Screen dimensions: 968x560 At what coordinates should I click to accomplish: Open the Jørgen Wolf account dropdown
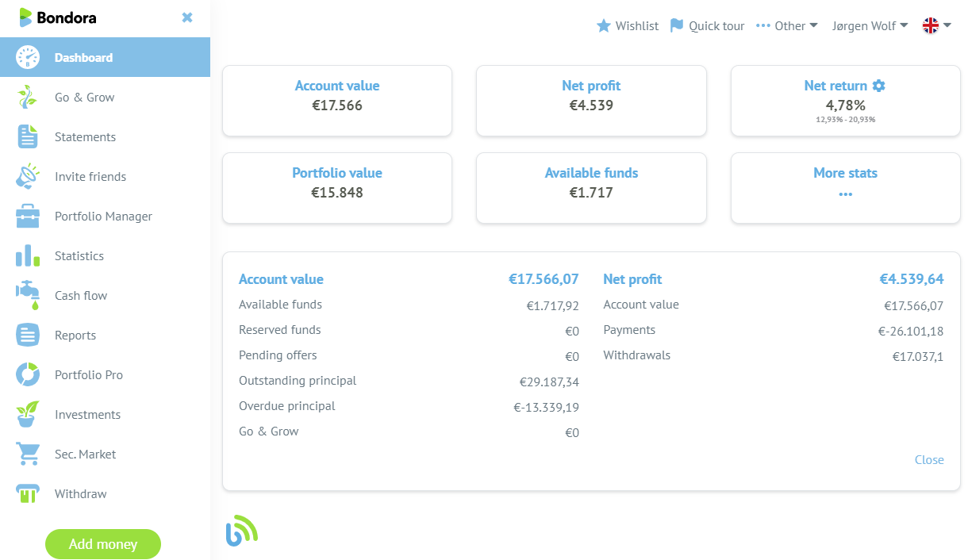870,25
